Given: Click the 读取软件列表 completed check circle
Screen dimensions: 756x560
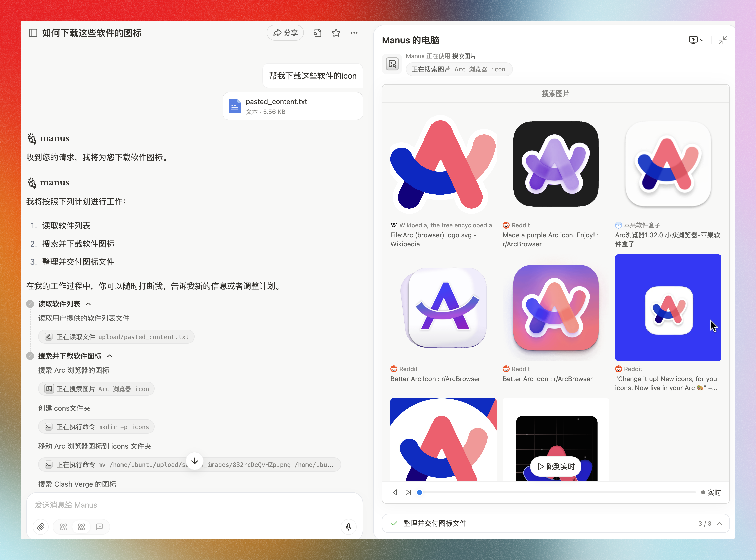Looking at the screenshot, I should tap(30, 304).
